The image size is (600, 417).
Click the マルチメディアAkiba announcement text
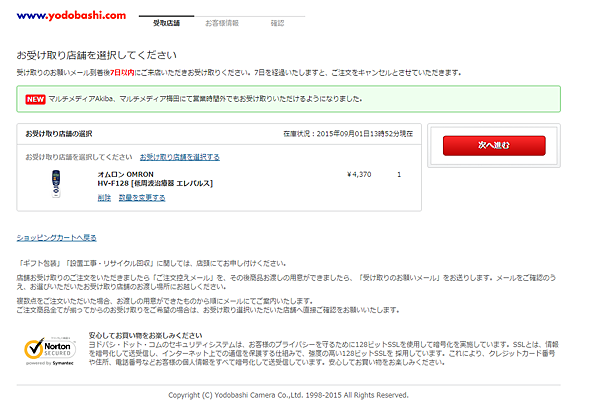pyautogui.click(x=205, y=99)
